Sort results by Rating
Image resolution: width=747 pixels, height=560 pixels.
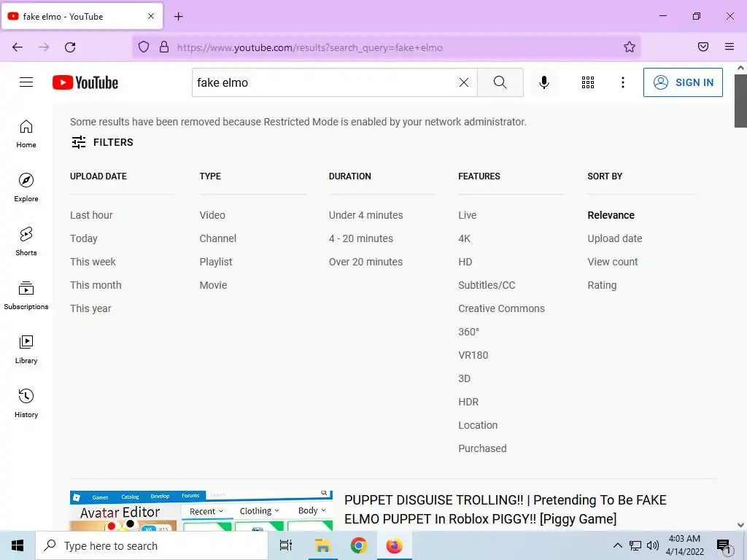point(602,285)
